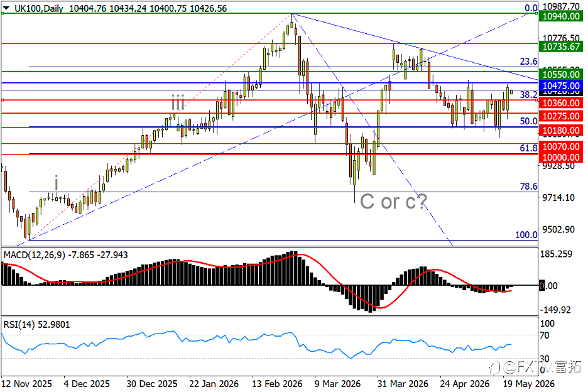Click the 30 Dec 2025 date label
This screenshot has width=588, height=392.
[152, 384]
